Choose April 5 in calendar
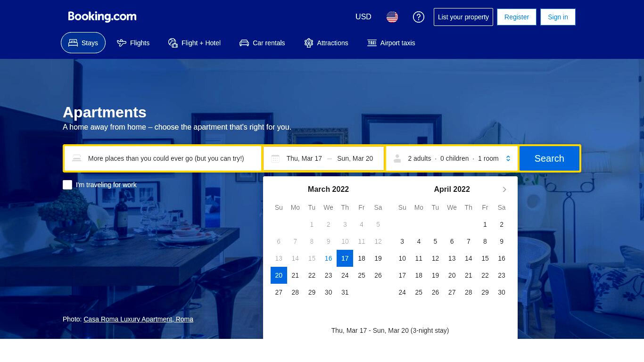Screen dimensions: 644x362 tap(435, 241)
